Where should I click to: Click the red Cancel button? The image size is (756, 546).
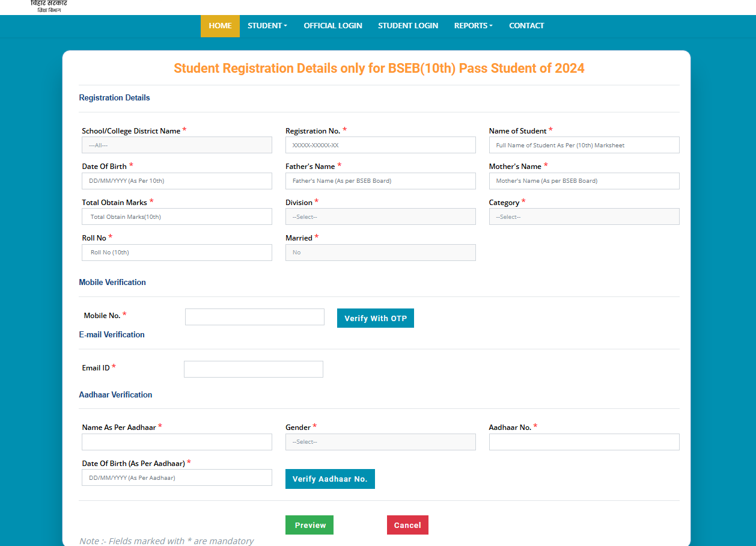407,525
